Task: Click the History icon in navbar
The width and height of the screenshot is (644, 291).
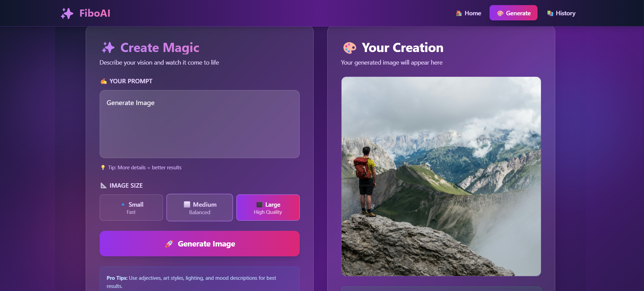Action: point(550,13)
